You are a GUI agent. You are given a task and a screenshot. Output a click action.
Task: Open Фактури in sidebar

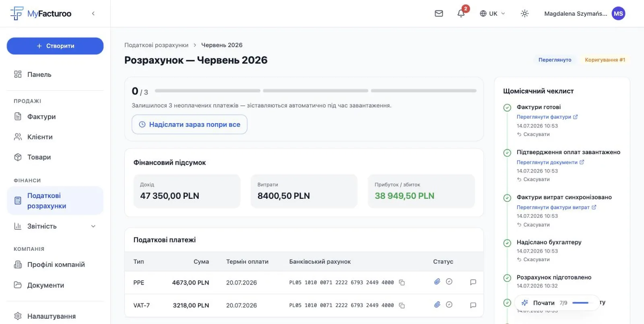(x=55, y=117)
